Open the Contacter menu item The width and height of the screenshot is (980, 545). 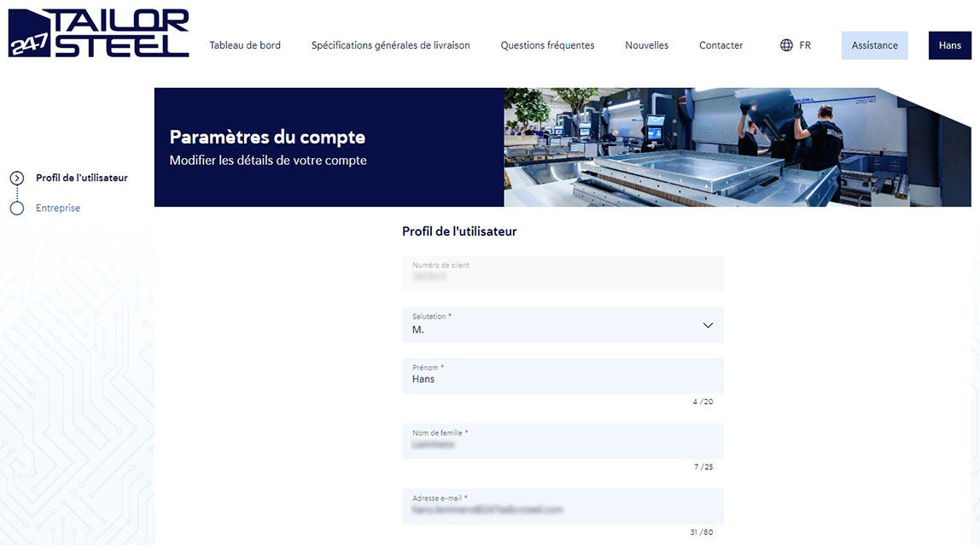click(720, 45)
